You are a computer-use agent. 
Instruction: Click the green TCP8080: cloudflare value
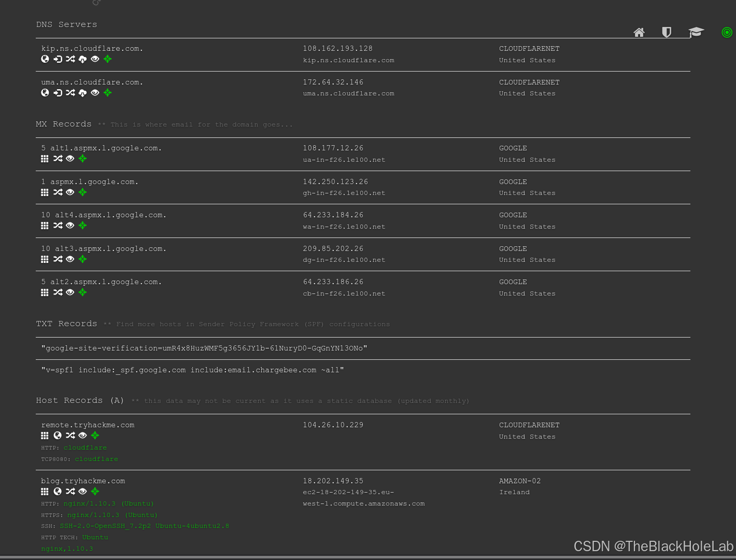96,459
